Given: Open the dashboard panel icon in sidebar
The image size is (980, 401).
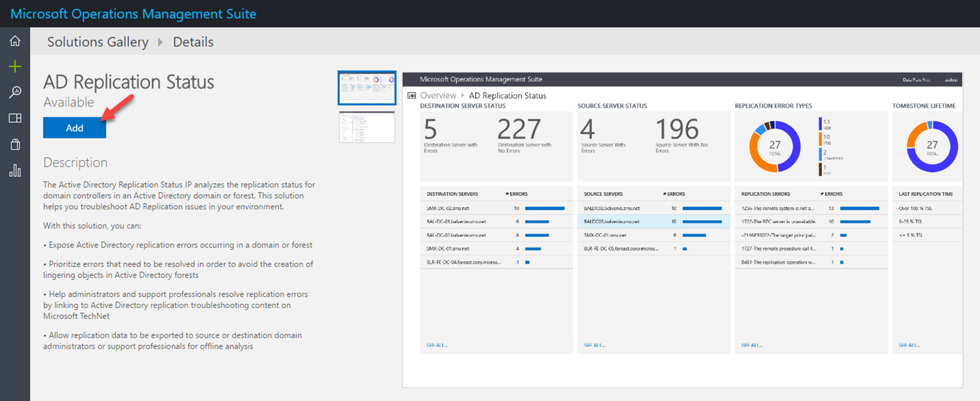Looking at the screenshot, I should point(15,118).
